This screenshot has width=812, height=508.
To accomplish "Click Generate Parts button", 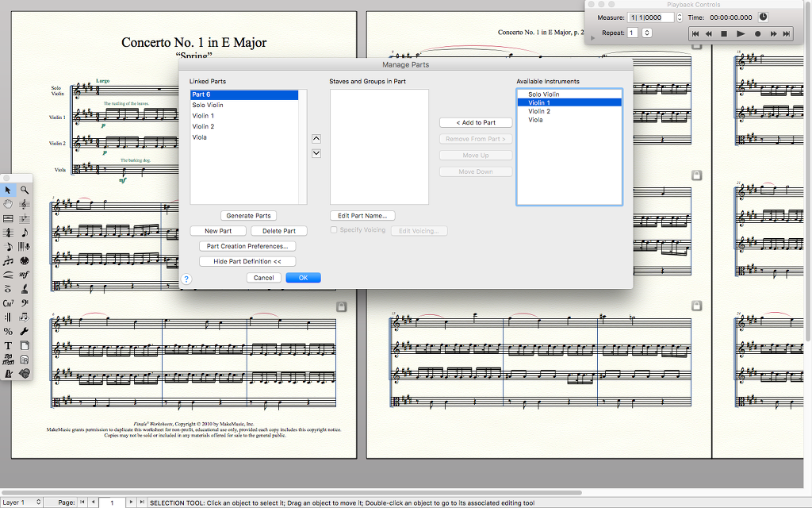I will click(248, 216).
